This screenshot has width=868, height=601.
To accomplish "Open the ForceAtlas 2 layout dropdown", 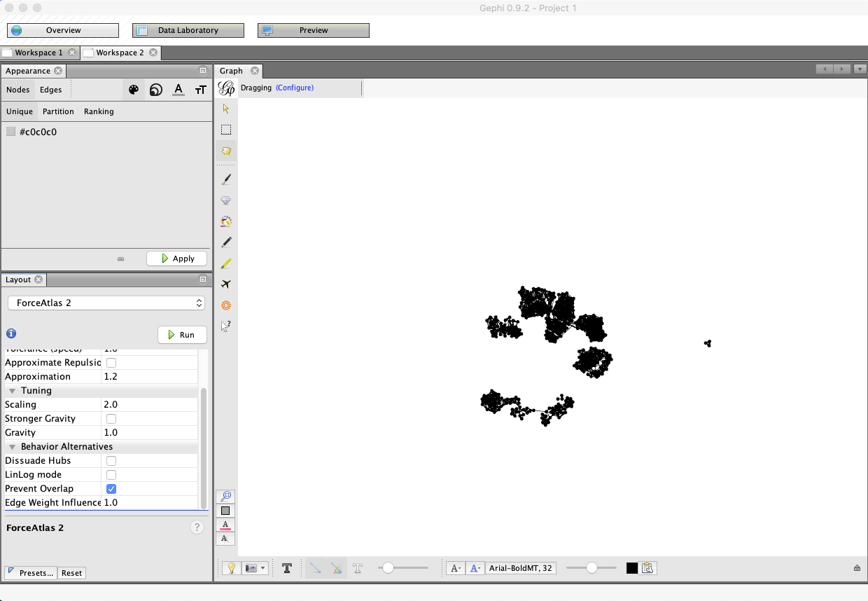I will [106, 303].
